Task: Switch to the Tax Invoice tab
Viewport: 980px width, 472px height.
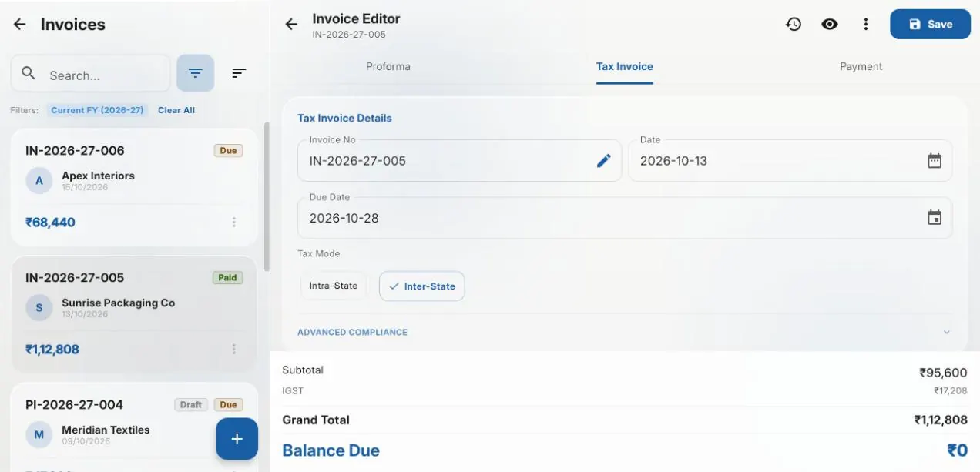Action: pyautogui.click(x=625, y=66)
